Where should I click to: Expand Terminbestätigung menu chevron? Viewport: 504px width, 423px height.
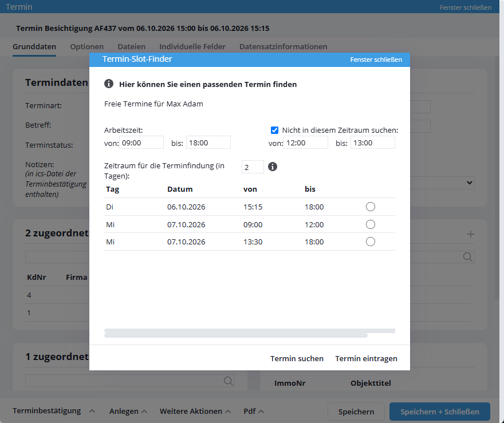(x=92, y=411)
